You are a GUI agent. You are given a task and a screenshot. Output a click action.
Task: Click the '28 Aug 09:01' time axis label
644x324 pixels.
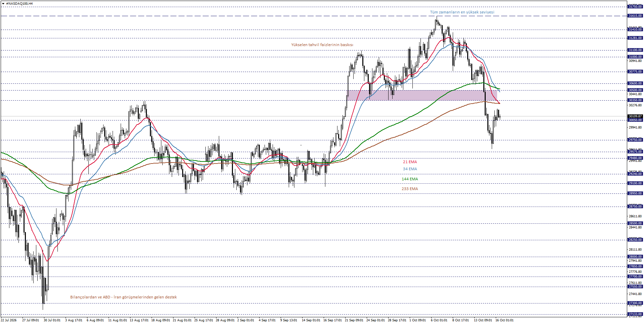click(225, 320)
